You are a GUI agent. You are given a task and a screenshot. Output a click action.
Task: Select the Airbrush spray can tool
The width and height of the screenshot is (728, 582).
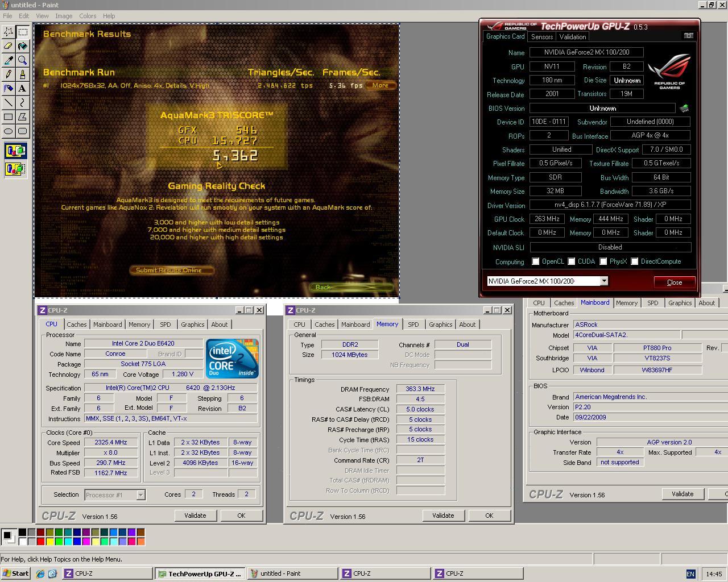point(9,89)
